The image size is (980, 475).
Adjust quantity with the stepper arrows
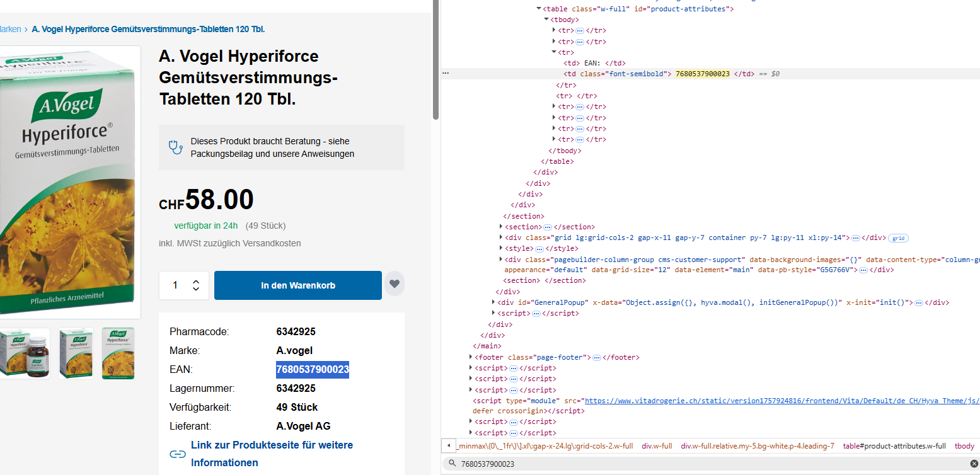pos(196,285)
